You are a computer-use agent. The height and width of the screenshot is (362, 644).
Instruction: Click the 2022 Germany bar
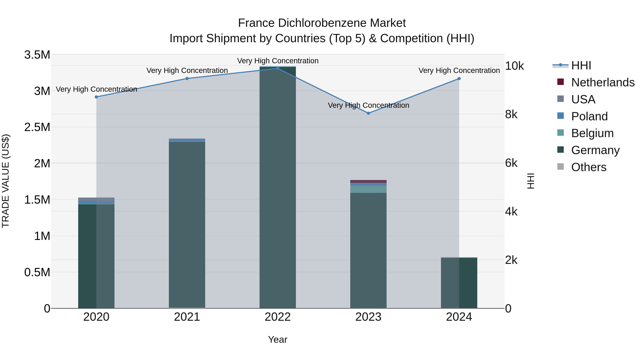coord(277,188)
